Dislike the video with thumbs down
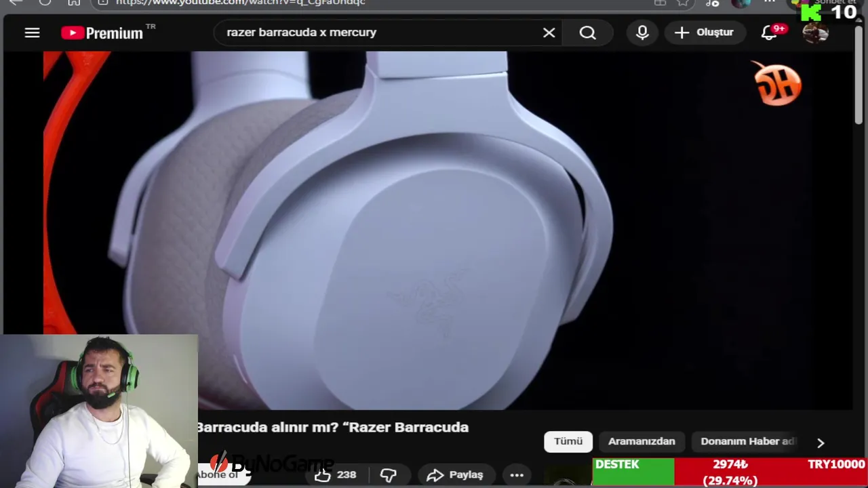The width and height of the screenshot is (868, 488). (x=389, y=474)
